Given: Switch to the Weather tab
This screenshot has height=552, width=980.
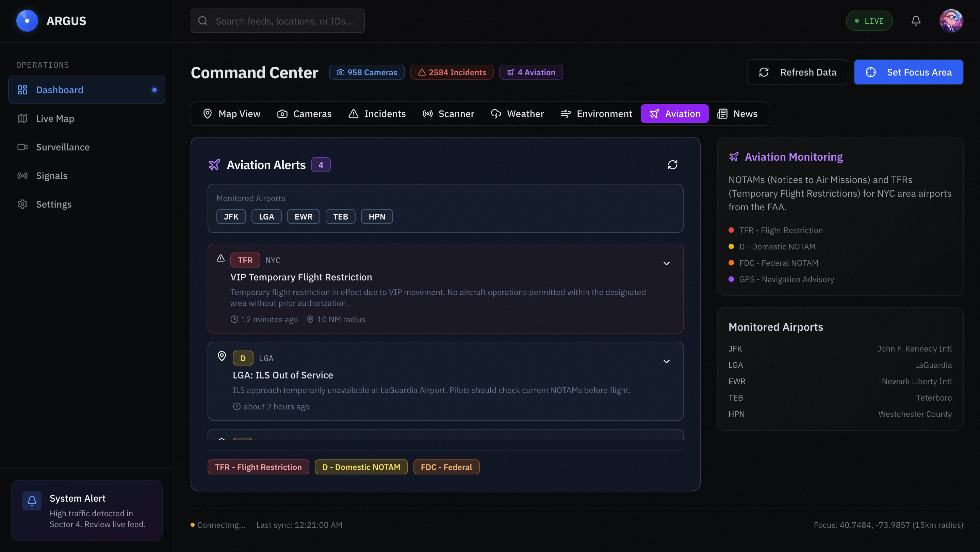Looking at the screenshot, I should pyautogui.click(x=517, y=114).
